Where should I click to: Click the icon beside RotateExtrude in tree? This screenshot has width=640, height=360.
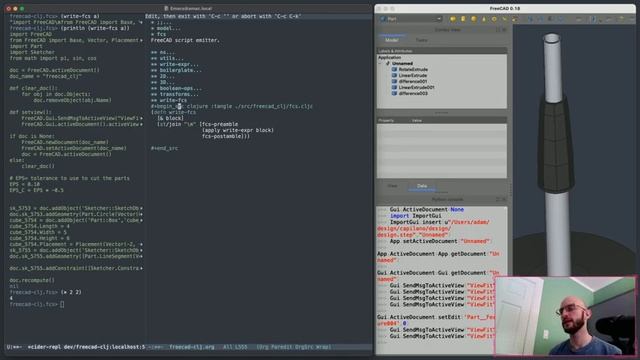[x=394, y=69]
